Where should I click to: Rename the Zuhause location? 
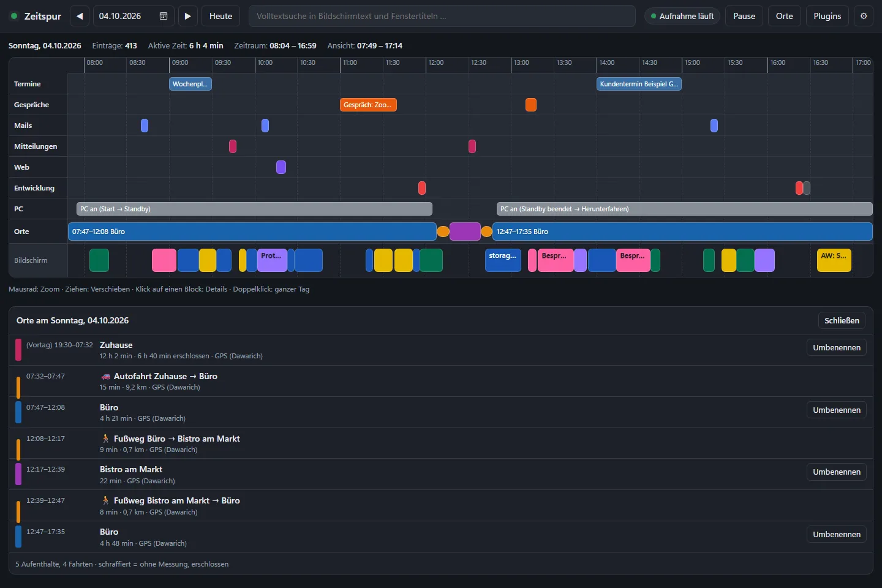tap(836, 347)
